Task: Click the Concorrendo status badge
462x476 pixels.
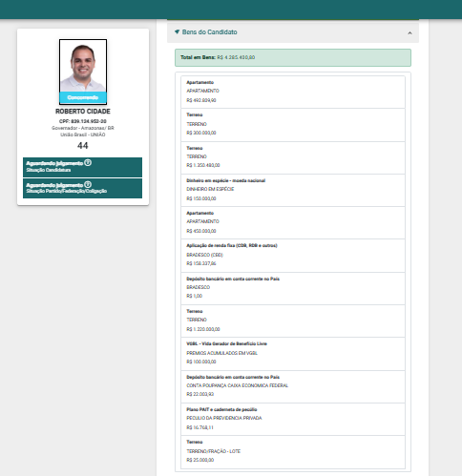Action: tap(83, 97)
